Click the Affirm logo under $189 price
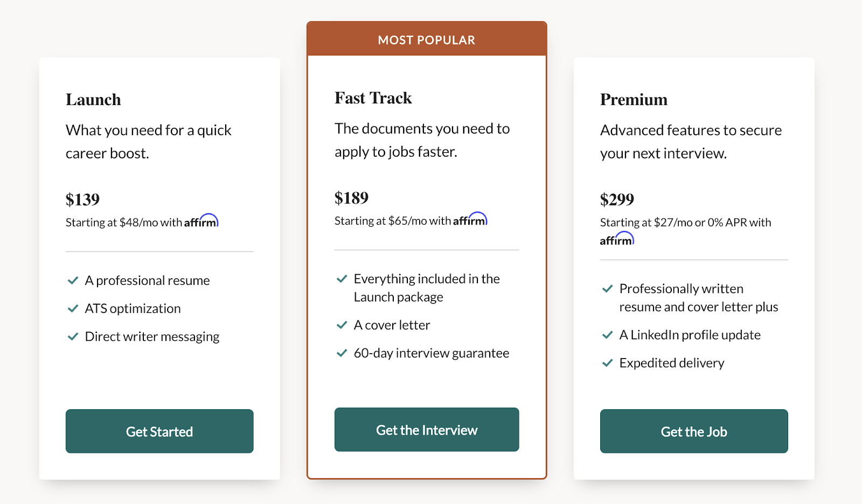862x504 pixels. coord(470,219)
